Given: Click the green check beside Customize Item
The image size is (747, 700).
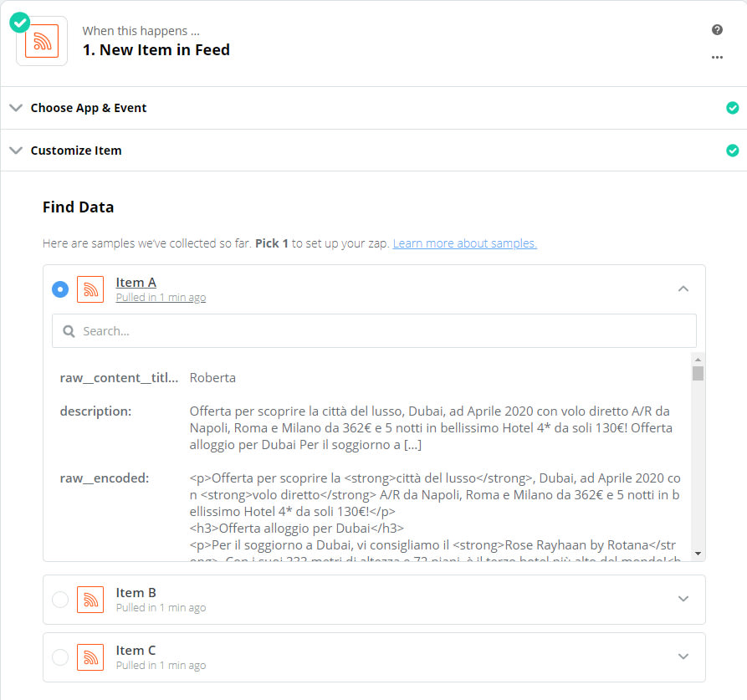Looking at the screenshot, I should pos(732,151).
